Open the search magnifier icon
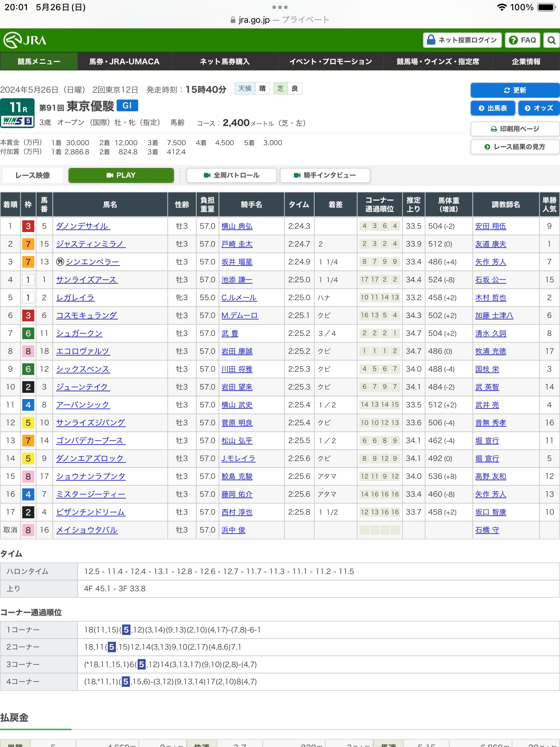Image resolution: width=560 pixels, height=747 pixels. click(x=552, y=40)
